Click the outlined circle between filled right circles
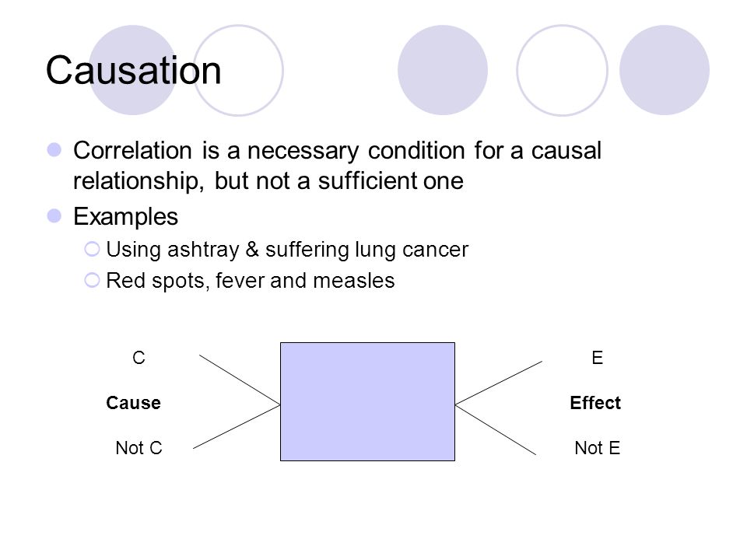 562,70
